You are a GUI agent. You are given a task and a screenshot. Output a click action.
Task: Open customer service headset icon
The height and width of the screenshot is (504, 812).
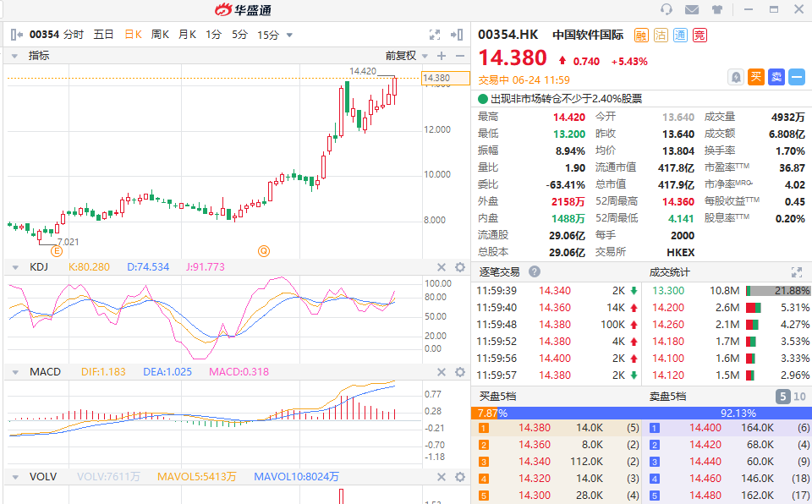(667, 10)
